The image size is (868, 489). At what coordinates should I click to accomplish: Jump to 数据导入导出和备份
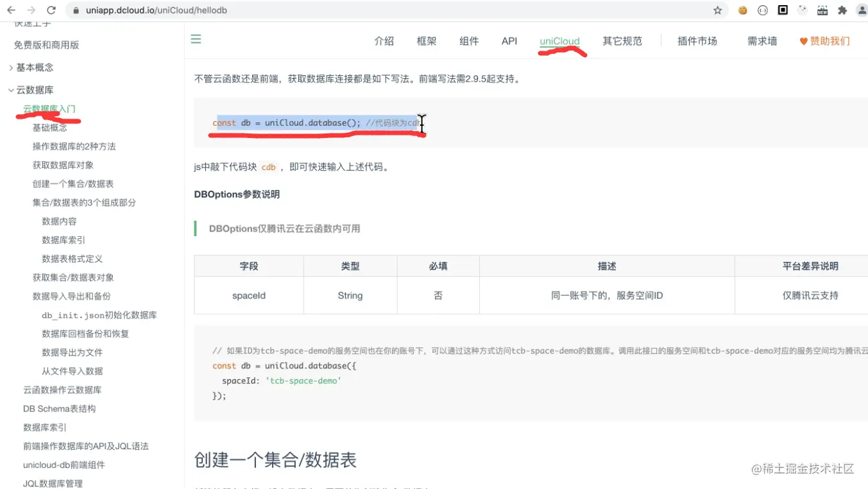click(x=72, y=296)
